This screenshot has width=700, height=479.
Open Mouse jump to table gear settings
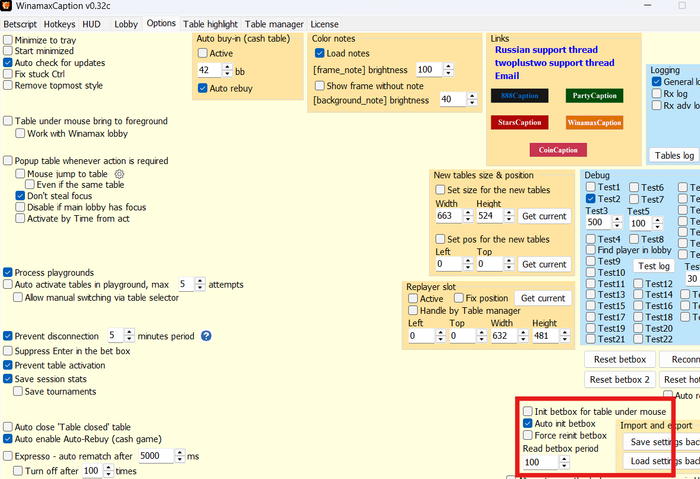(x=119, y=174)
